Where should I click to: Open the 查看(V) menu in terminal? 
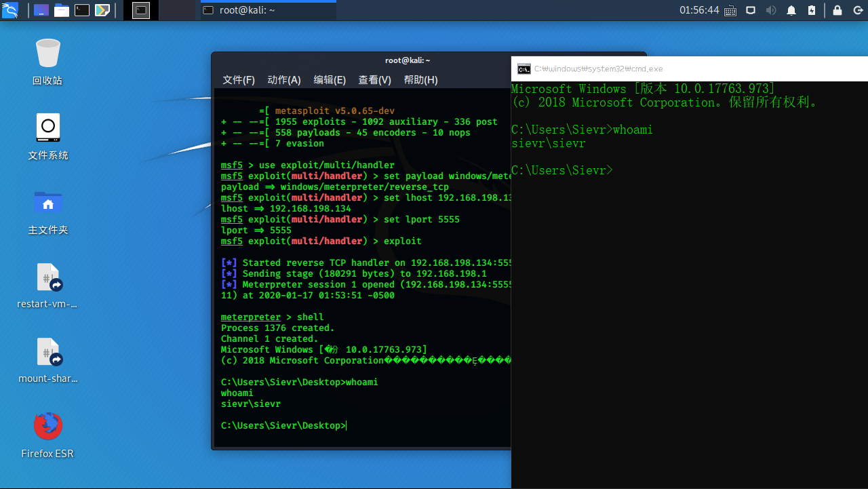coord(375,80)
